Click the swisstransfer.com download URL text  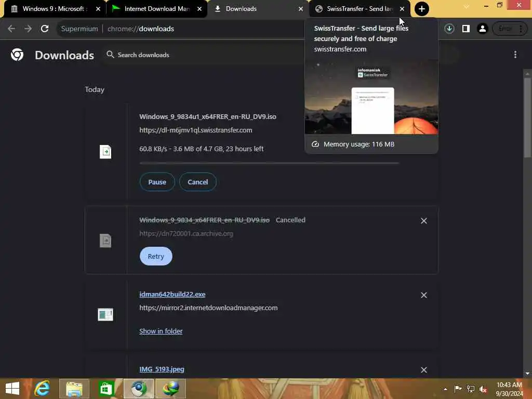pyautogui.click(x=196, y=130)
